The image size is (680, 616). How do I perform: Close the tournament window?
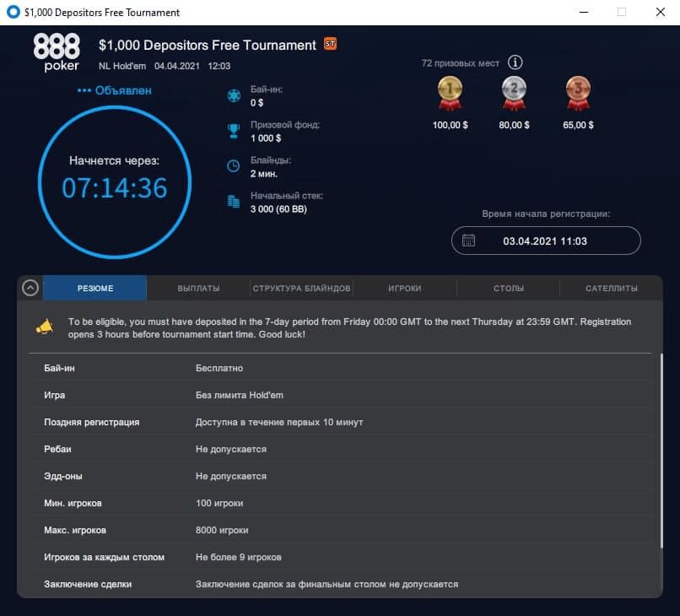tap(660, 12)
